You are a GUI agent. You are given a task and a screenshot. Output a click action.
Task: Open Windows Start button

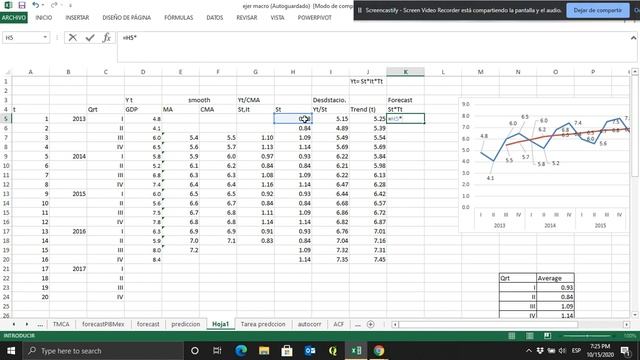point(11,351)
